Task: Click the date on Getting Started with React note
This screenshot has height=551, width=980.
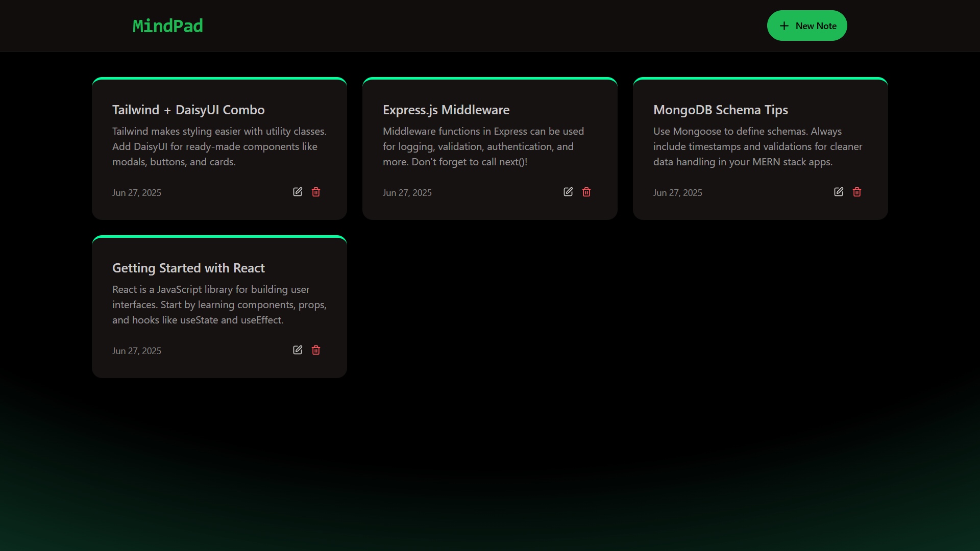Action: tap(137, 351)
